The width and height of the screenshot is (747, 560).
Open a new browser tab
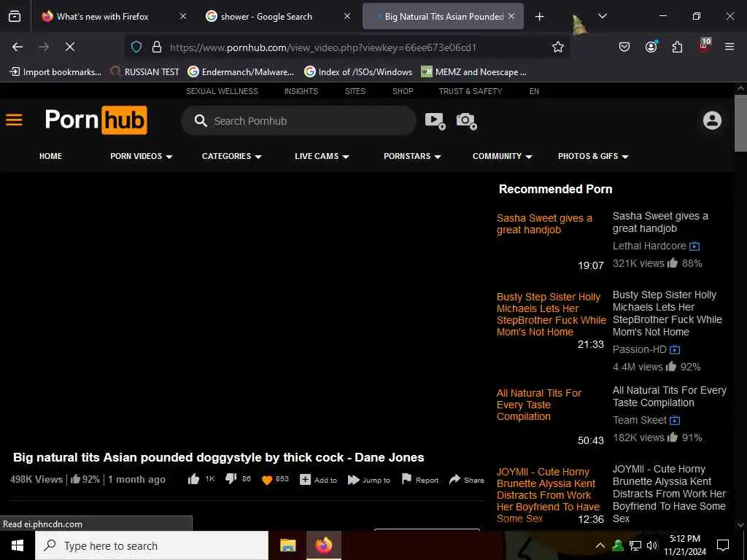(539, 17)
